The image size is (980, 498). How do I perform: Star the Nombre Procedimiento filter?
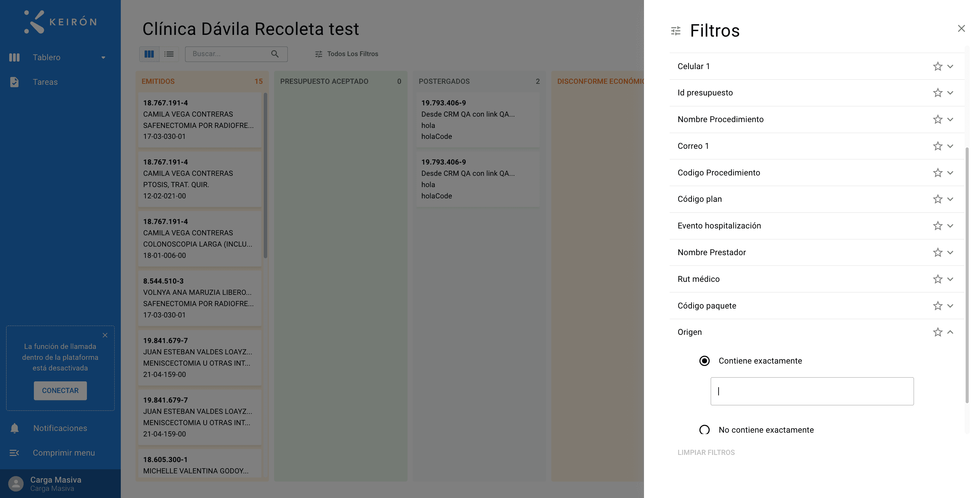[937, 119]
